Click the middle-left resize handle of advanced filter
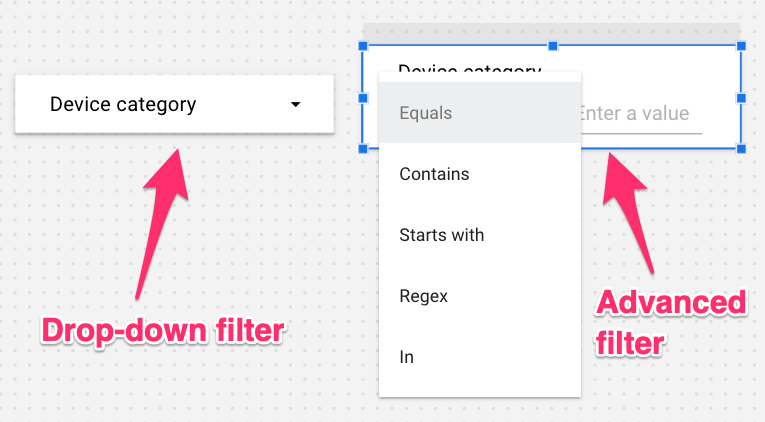 (x=362, y=97)
